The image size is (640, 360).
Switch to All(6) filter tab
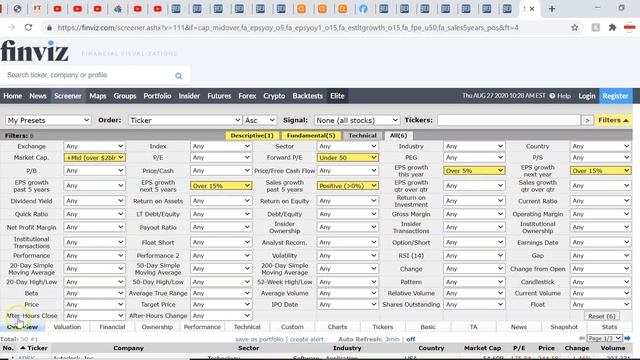[398, 136]
